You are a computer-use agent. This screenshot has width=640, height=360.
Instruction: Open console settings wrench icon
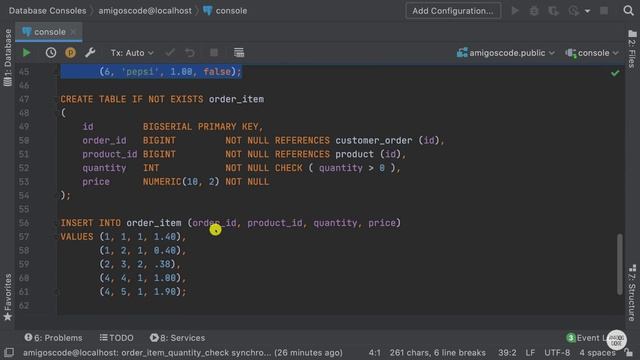[x=90, y=53]
